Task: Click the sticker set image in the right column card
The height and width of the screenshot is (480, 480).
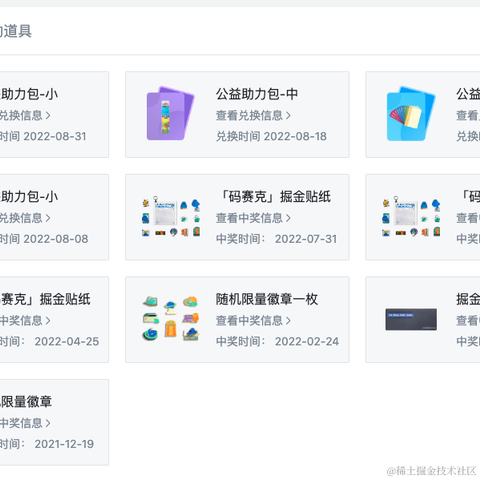Action: [x=411, y=217]
